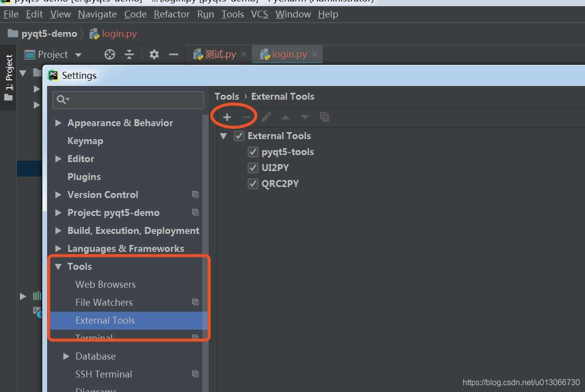Select Web Browsers settings
This screenshot has height=392, width=585.
click(x=106, y=284)
